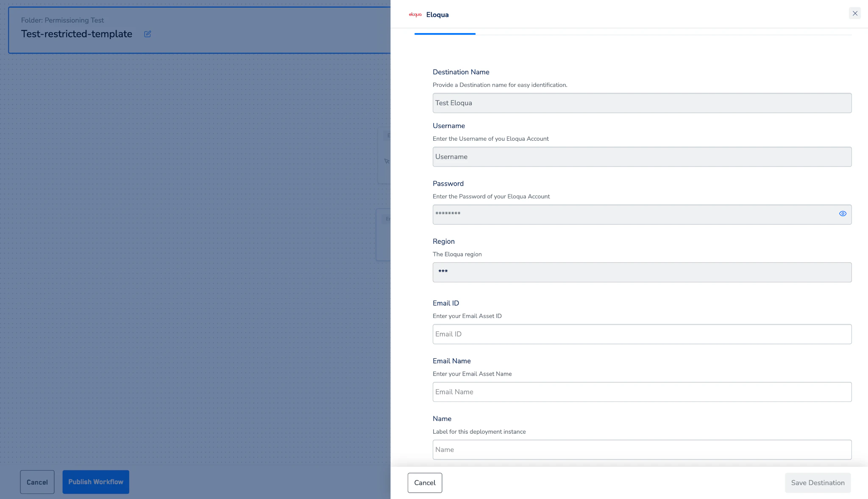Toggle password visibility eye icon
The height and width of the screenshot is (499, 868).
click(843, 214)
